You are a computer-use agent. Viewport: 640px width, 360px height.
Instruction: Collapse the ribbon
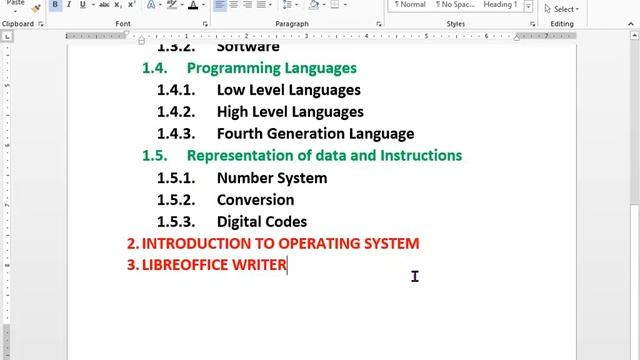pyautogui.click(x=631, y=24)
